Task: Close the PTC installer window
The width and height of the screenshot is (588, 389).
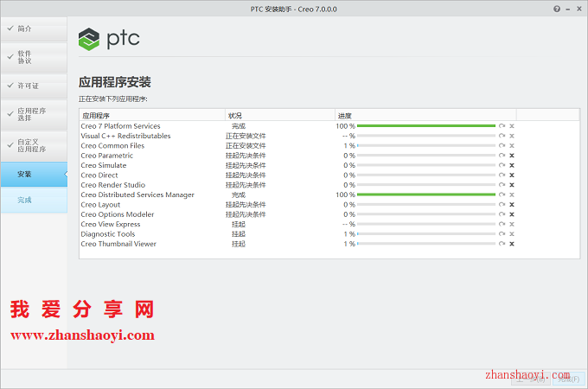Action: point(579,9)
